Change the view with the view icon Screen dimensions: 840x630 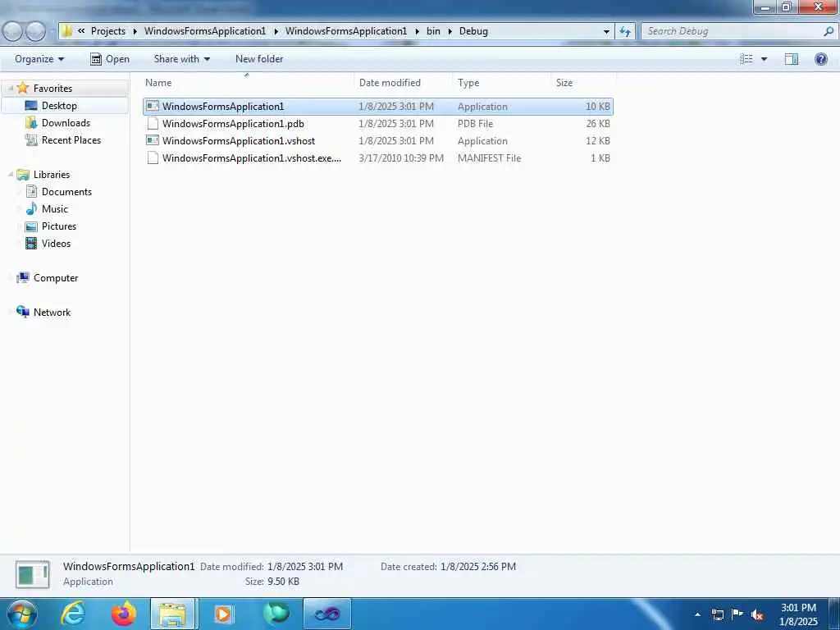[746, 59]
